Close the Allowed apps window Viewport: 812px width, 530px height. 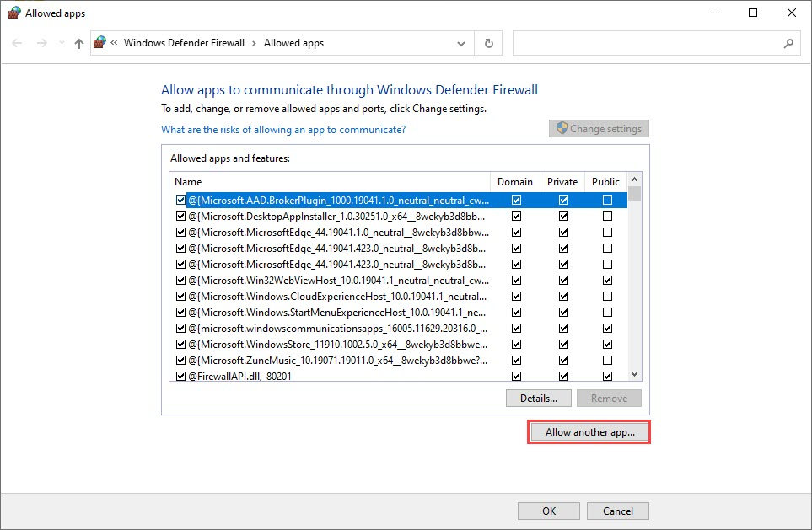click(791, 13)
